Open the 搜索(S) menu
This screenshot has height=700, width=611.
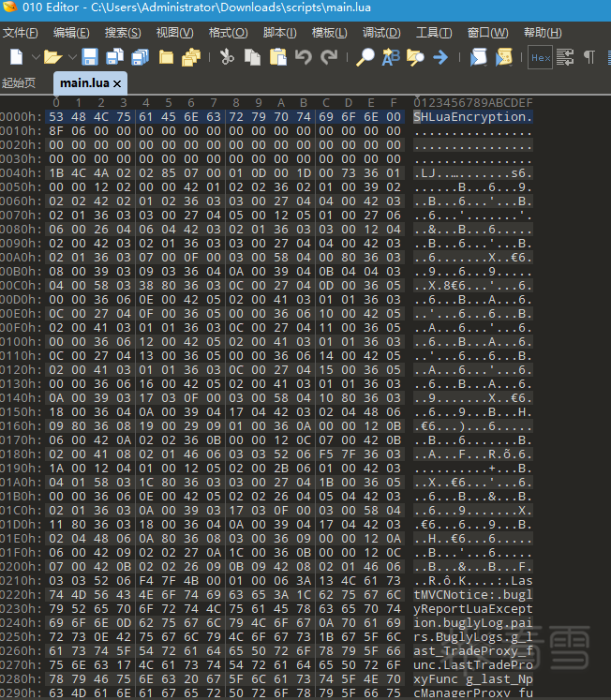point(123,33)
